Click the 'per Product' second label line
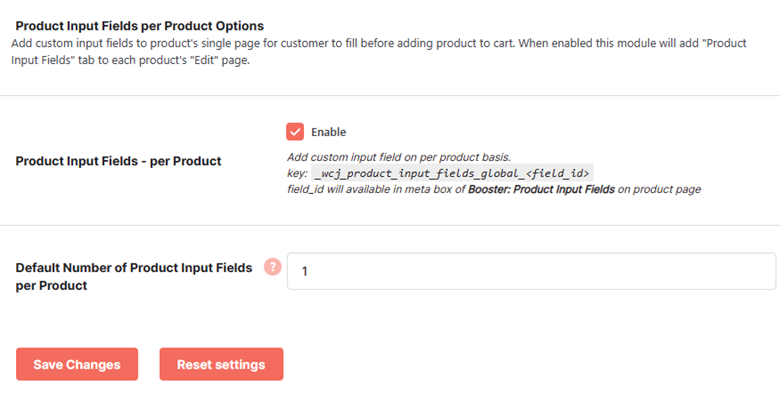 point(51,286)
